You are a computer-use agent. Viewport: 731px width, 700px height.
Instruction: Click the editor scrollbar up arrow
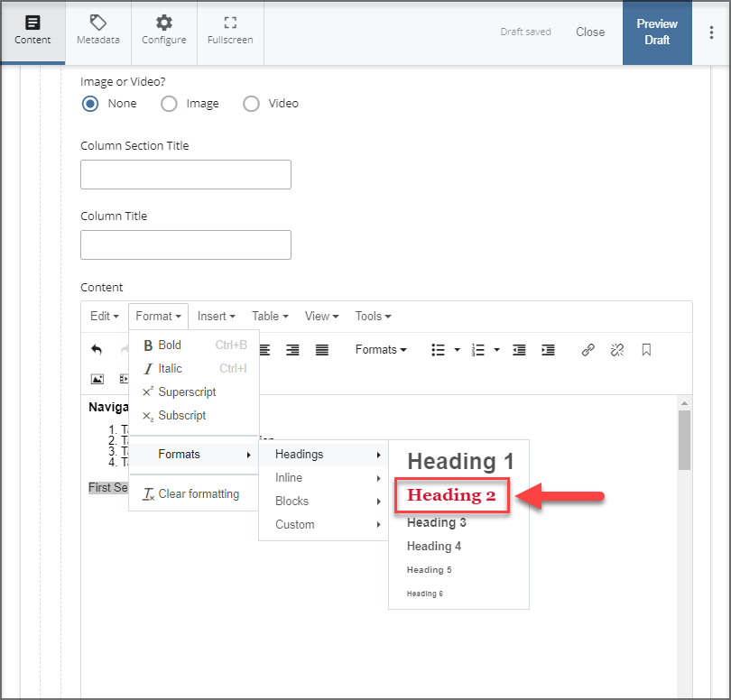pyautogui.click(x=684, y=403)
